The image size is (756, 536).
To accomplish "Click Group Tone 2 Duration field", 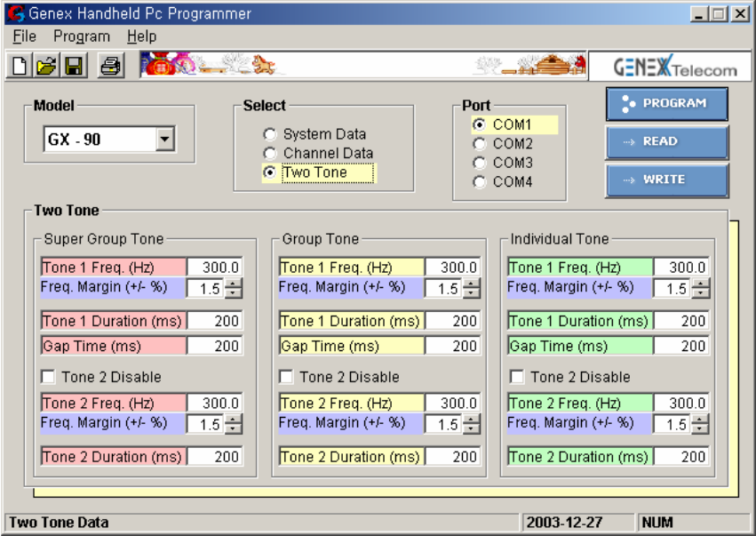I will coord(453,456).
